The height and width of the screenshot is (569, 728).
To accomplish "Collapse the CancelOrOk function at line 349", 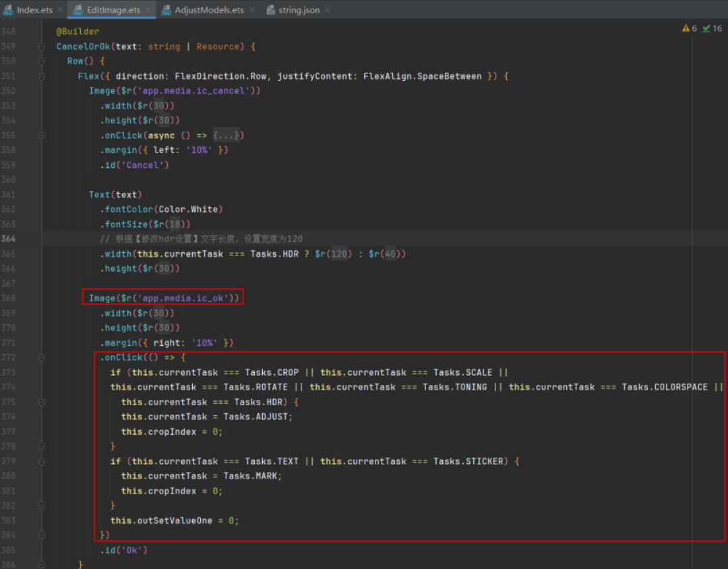I will click(42, 47).
